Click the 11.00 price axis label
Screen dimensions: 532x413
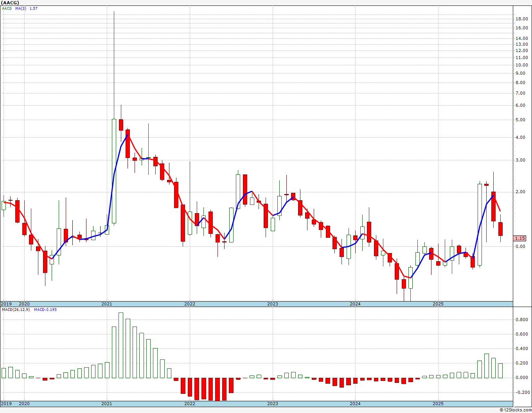click(x=521, y=57)
